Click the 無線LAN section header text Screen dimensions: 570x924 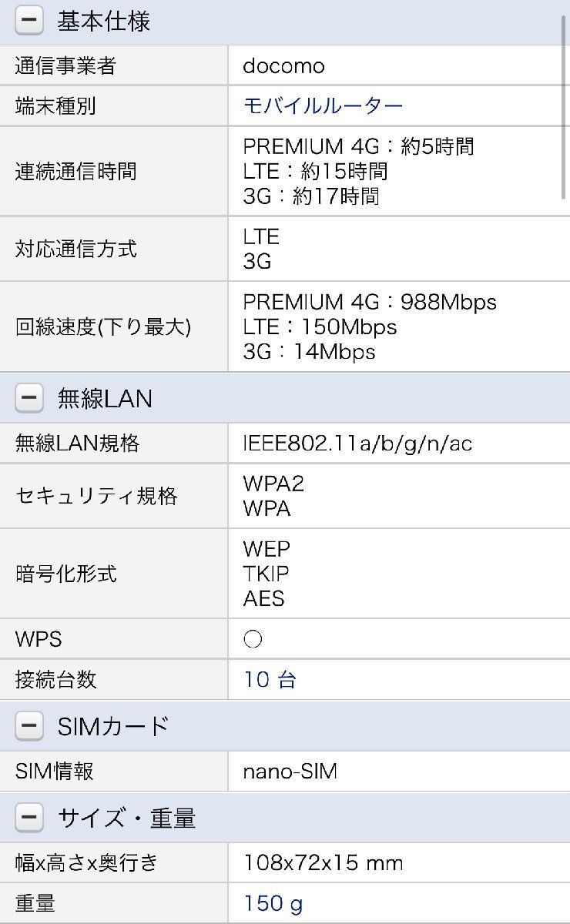(x=105, y=398)
